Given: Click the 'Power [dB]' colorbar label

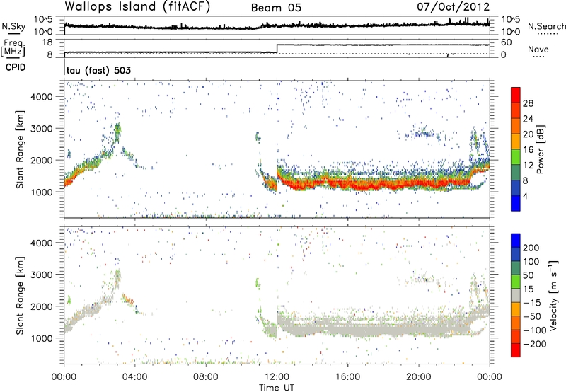Looking at the screenshot, I should [x=540, y=149].
